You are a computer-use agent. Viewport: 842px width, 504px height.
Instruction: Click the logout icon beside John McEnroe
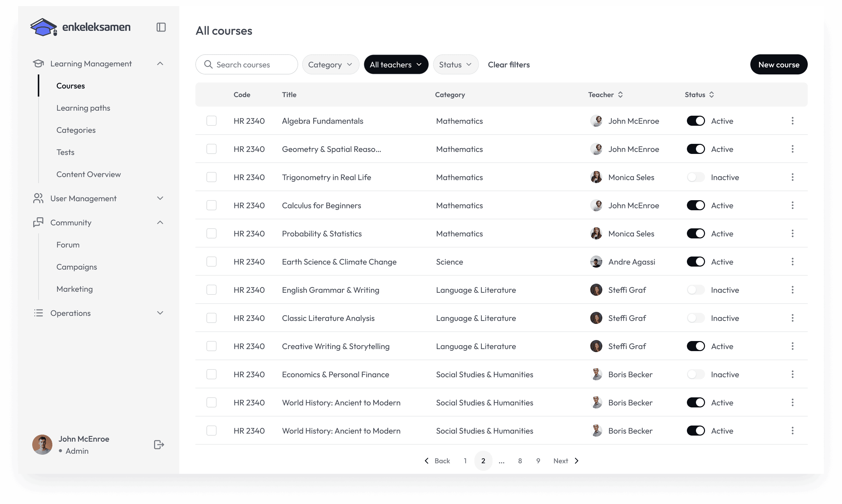coord(159,445)
